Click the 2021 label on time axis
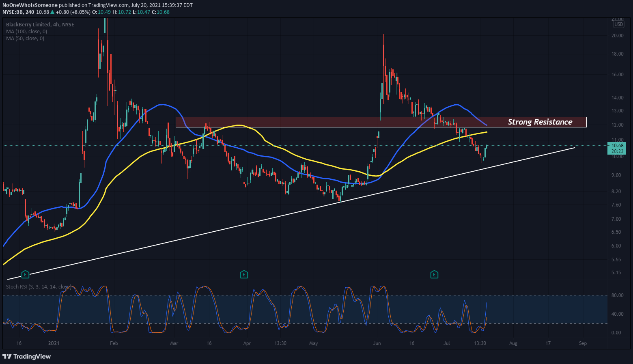 54,343
